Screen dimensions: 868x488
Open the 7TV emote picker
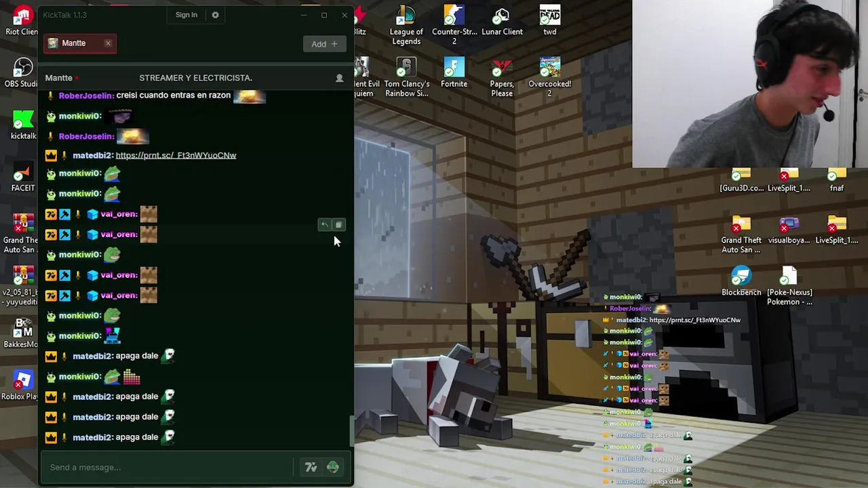311,467
